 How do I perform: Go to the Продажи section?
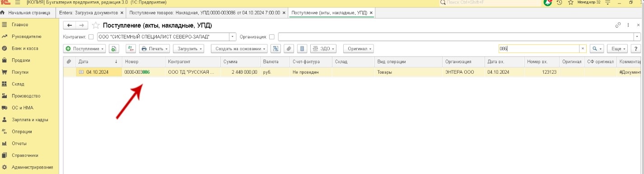(x=21, y=60)
